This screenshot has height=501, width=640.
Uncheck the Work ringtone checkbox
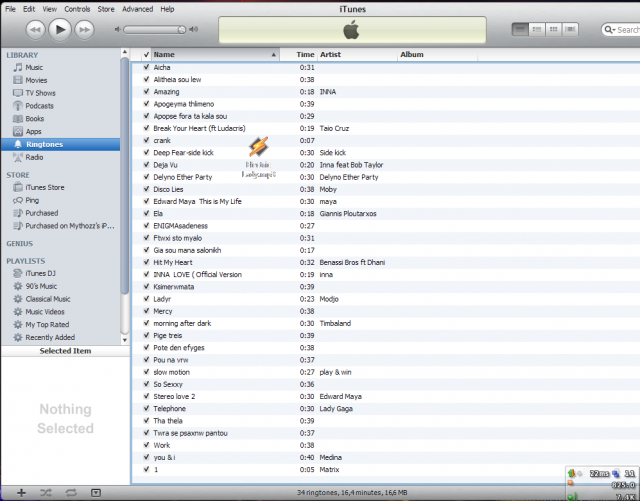tap(146, 445)
